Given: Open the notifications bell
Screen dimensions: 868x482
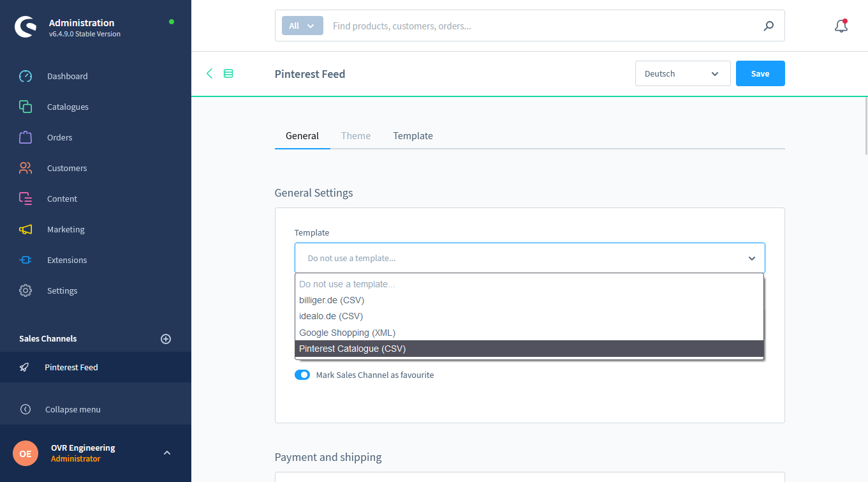Looking at the screenshot, I should tap(841, 26).
